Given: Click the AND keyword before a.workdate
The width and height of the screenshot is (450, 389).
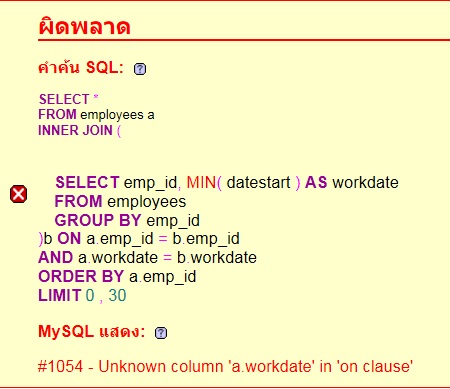Looking at the screenshot, I should pyautogui.click(x=56, y=258).
